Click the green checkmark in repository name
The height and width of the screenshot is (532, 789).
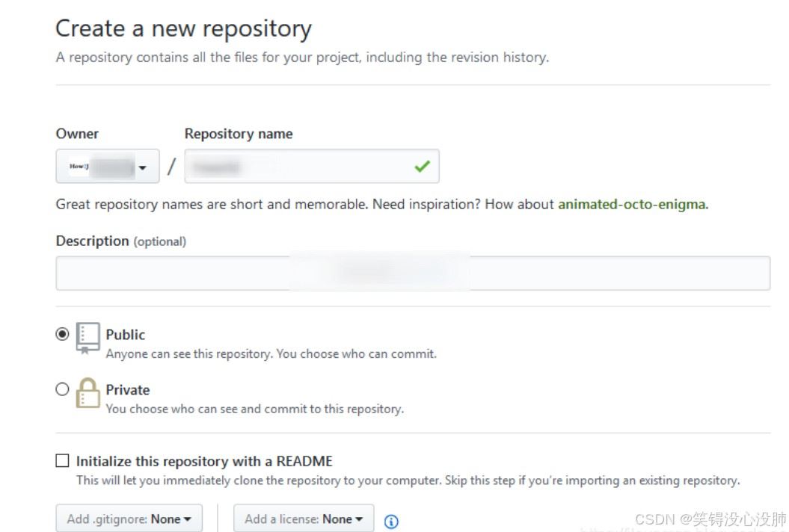point(422,166)
